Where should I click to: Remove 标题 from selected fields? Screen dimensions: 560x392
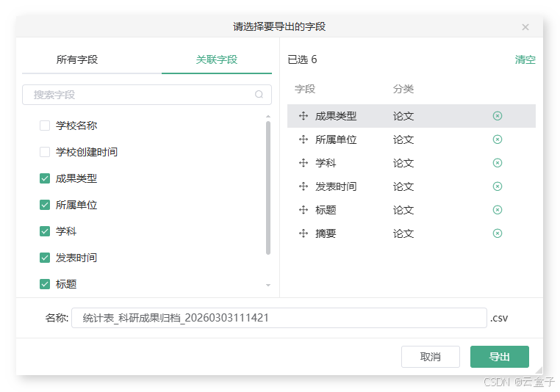[497, 210]
